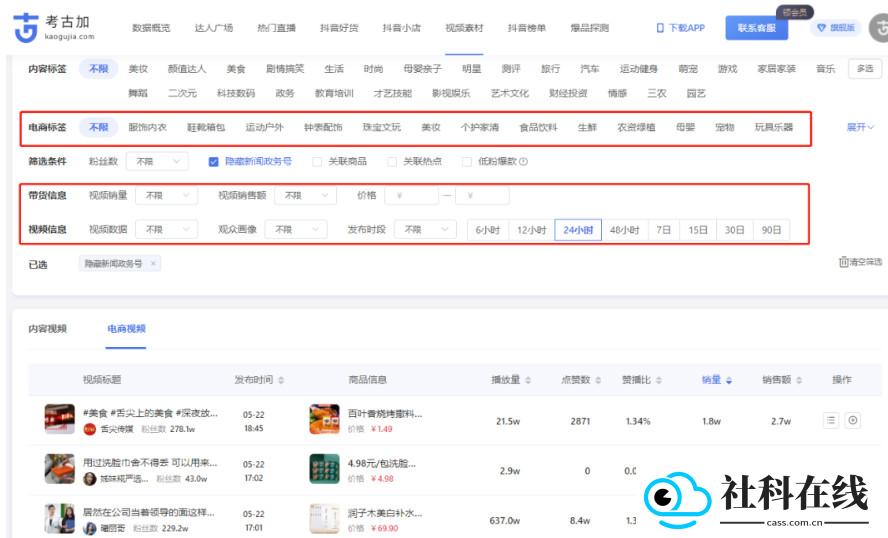Image resolution: width=888 pixels, height=538 pixels.
Task: Open the 发布时段 dropdown
Action: tap(425, 229)
